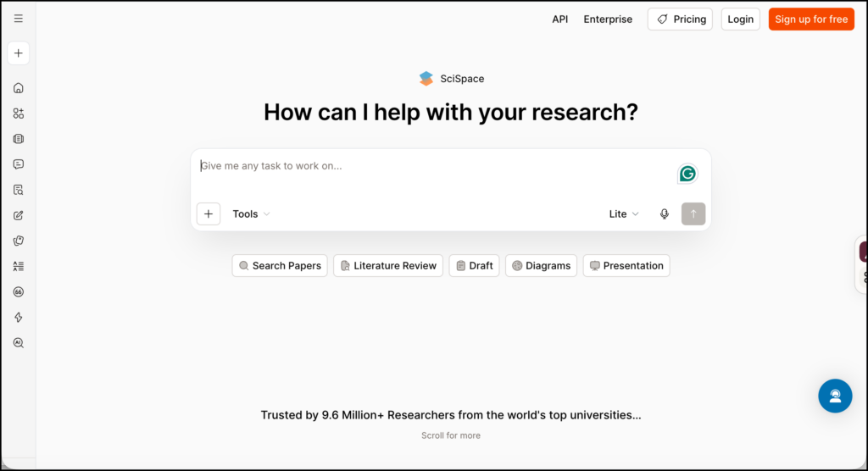Open the agents gallery grid-plus icon
868x471 pixels.
pyautogui.click(x=19, y=114)
